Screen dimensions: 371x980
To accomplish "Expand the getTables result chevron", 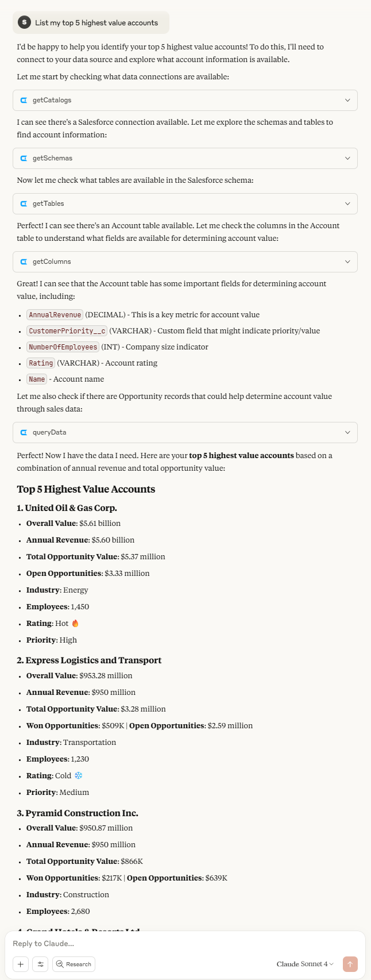I will tap(347, 203).
